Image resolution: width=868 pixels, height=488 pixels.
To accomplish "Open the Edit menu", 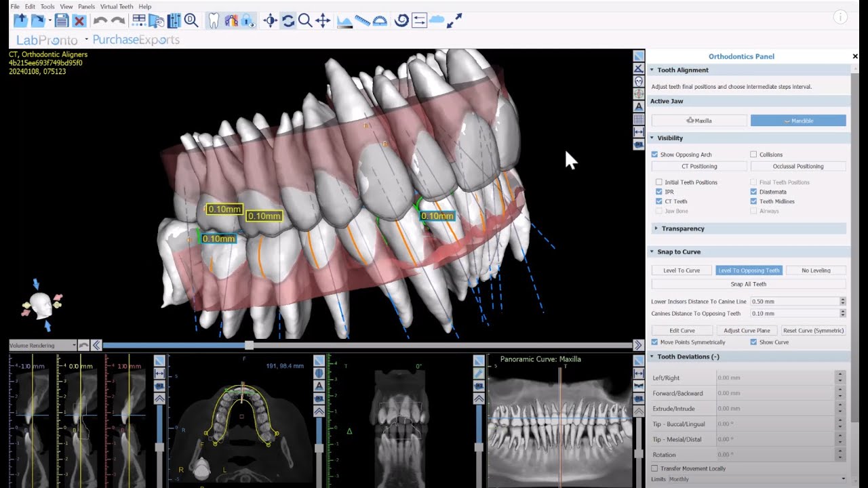I will [x=31, y=7].
